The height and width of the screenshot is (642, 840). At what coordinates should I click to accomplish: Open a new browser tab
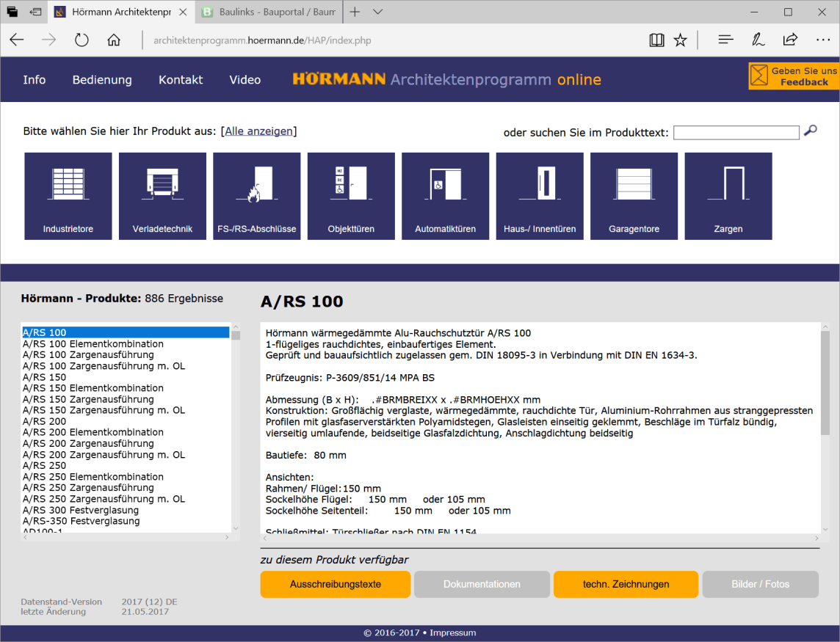pyautogui.click(x=355, y=12)
